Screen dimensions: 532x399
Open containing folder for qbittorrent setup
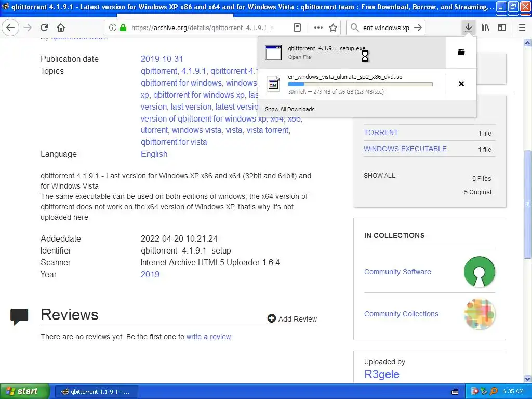coord(461,52)
